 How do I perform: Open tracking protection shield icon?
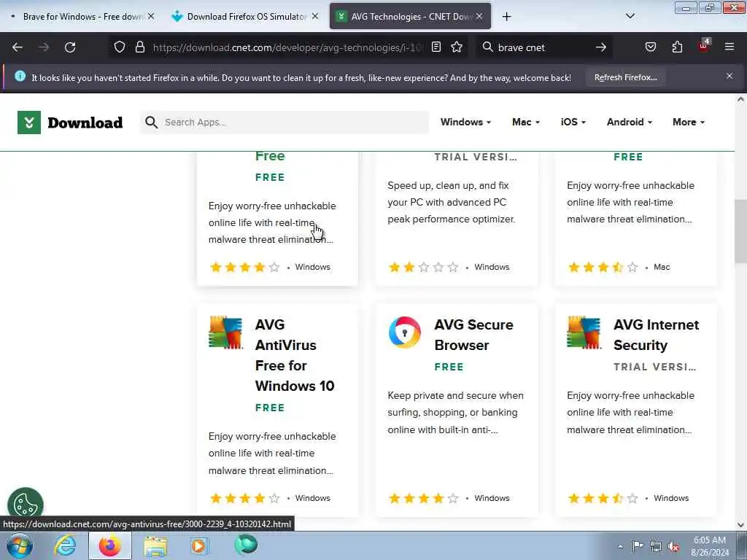120,47
